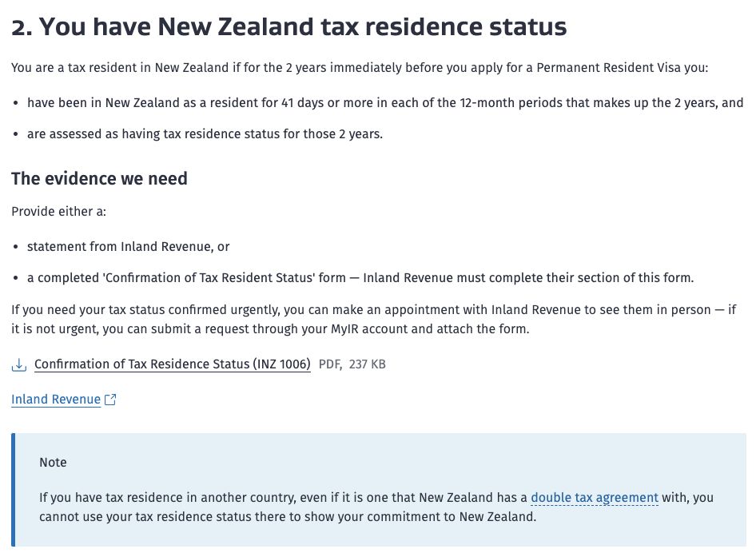Follow the Inland Revenue external link
The height and width of the screenshot is (557, 756).
56,400
